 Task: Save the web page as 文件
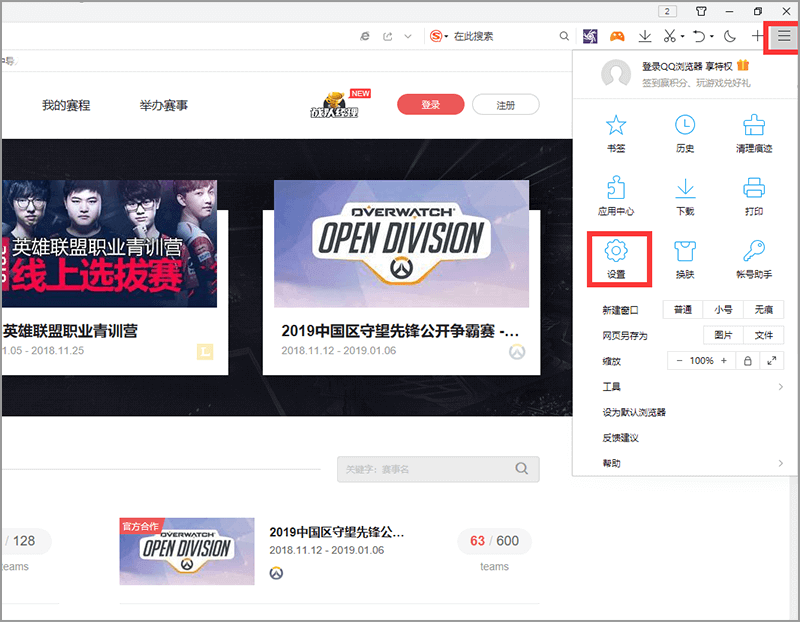763,335
